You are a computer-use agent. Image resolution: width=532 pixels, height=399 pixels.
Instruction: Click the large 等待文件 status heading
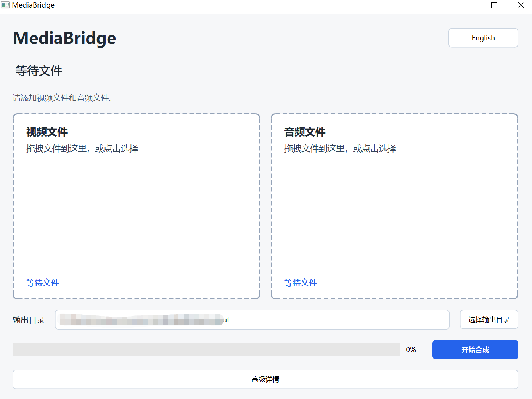[39, 71]
